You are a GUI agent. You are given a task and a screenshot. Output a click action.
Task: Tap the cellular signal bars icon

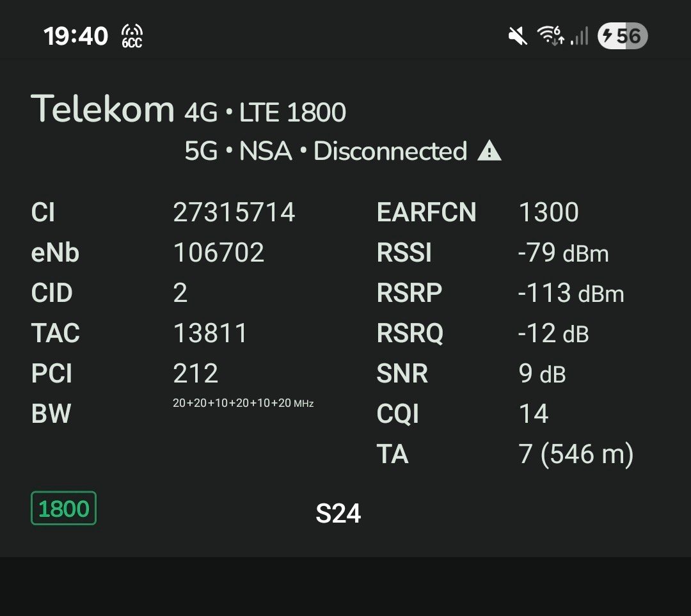pos(580,36)
